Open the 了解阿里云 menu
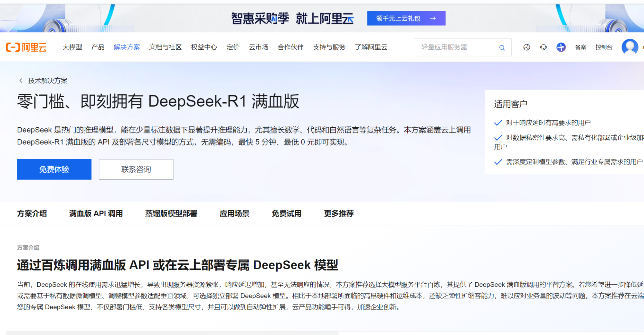Image resolution: width=644 pixels, height=335 pixels. (x=371, y=47)
